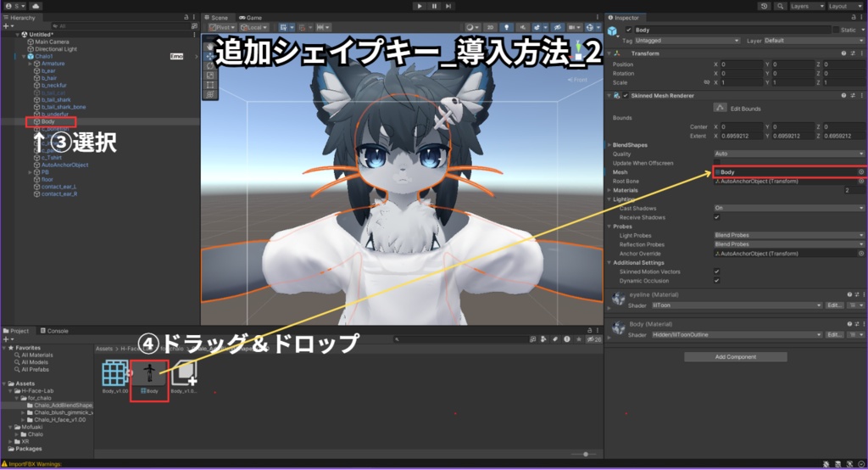Select the Hand view tool

click(x=210, y=46)
